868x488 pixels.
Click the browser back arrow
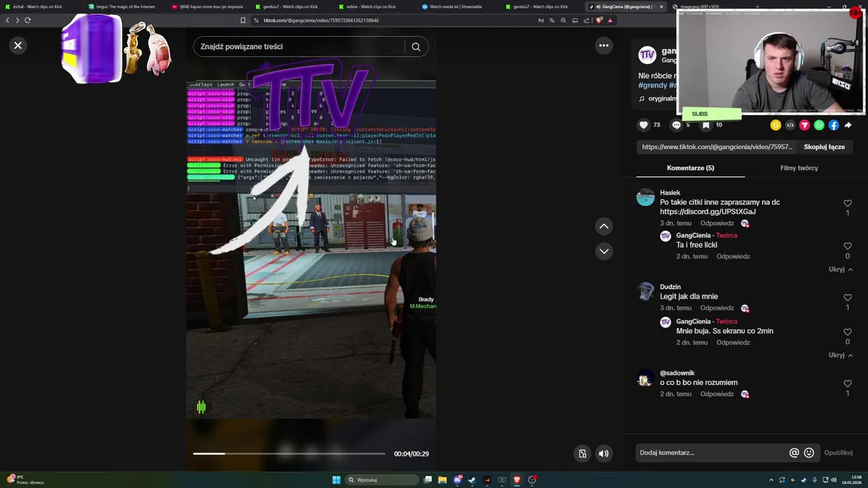coord(7,20)
